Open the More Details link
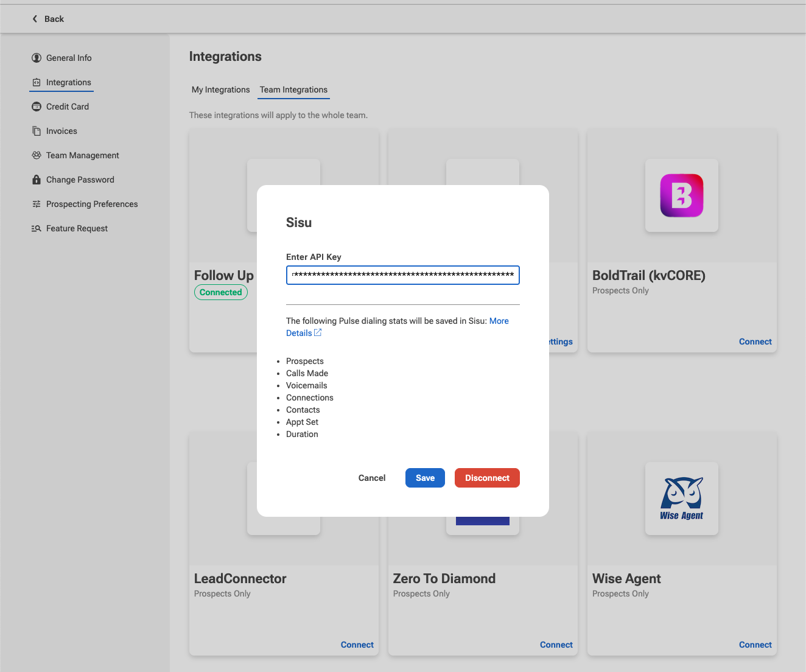 pos(499,321)
